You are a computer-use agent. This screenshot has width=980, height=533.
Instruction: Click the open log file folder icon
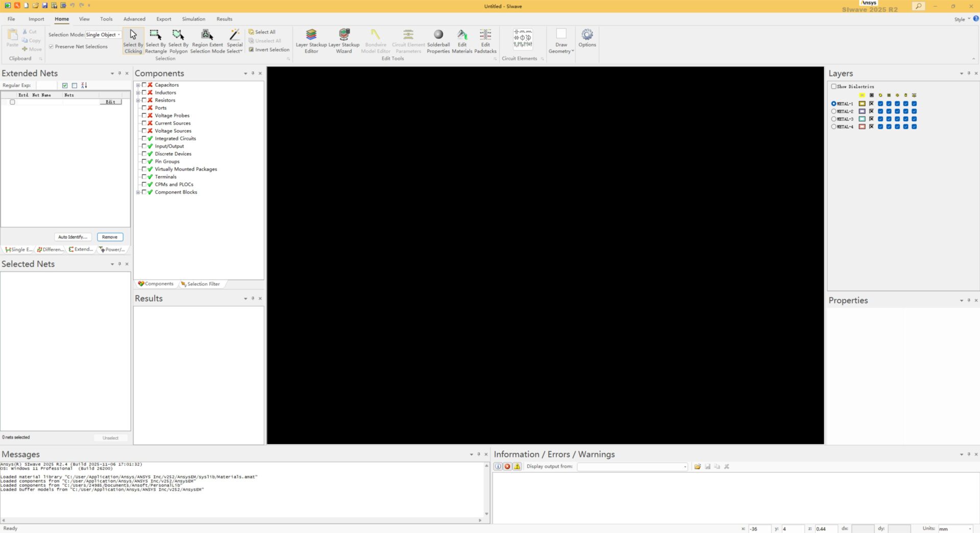(697, 466)
